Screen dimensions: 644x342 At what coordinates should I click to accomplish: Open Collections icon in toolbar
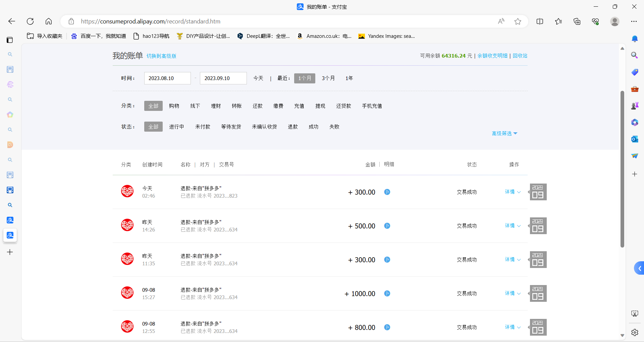pyautogui.click(x=577, y=21)
